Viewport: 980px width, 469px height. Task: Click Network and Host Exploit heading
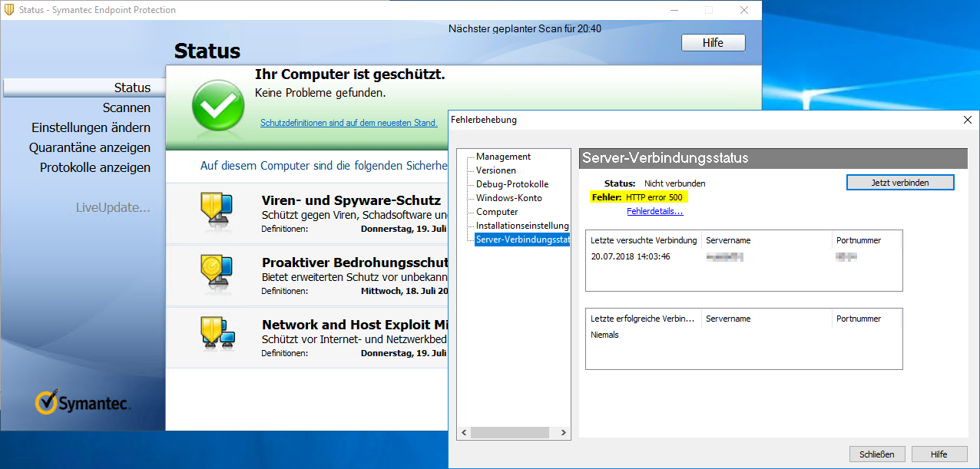point(354,325)
